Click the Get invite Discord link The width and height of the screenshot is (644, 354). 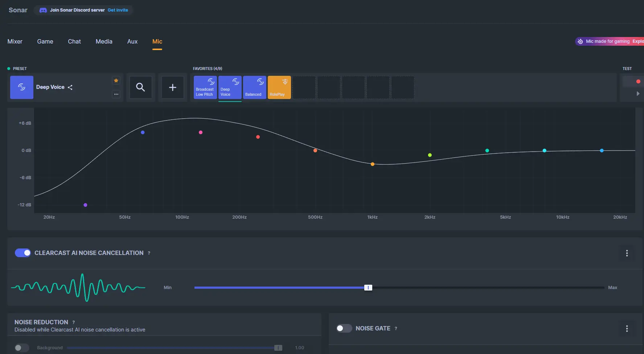click(118, 10)
